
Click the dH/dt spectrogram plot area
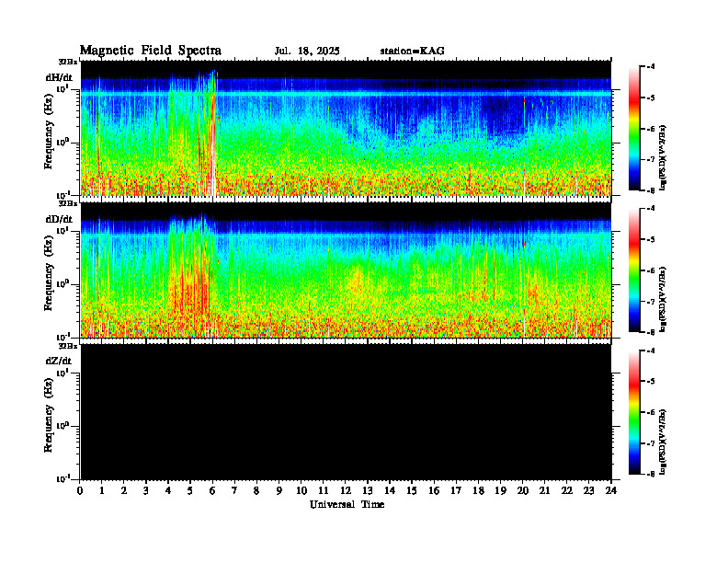[x=346, y=128]
